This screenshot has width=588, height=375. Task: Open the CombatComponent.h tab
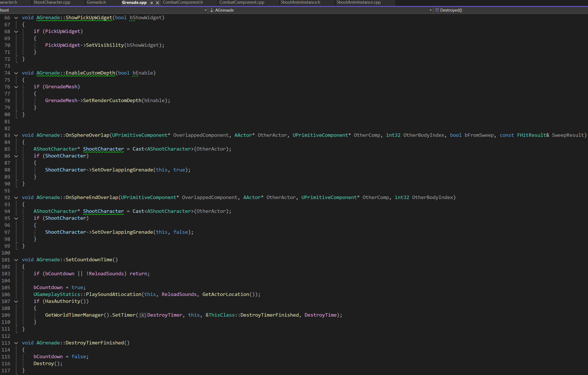click(183, 2)
